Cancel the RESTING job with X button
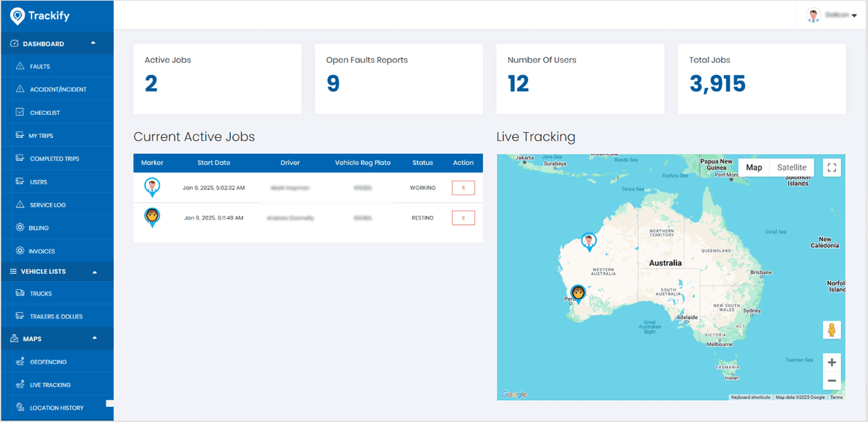The image size is (868, 422). (463, 218)
